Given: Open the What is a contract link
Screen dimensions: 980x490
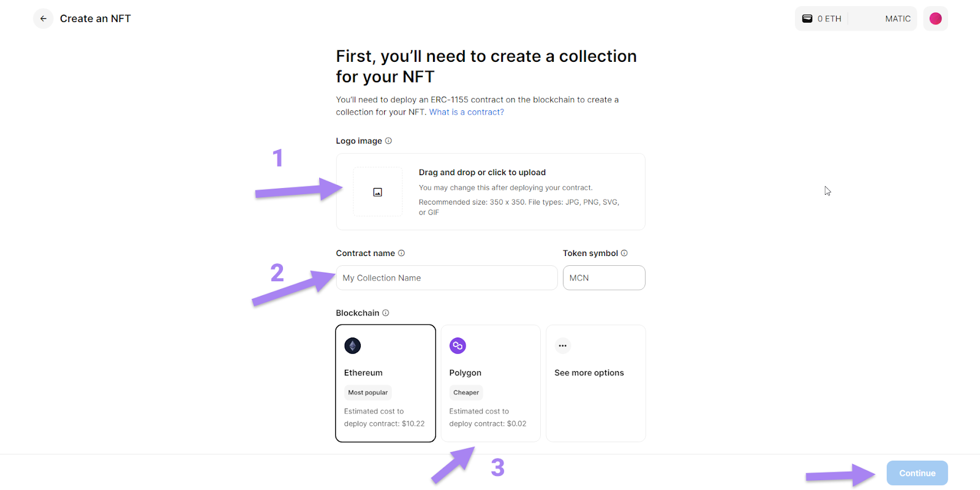Looking at the screenshot, I should 466,111.
